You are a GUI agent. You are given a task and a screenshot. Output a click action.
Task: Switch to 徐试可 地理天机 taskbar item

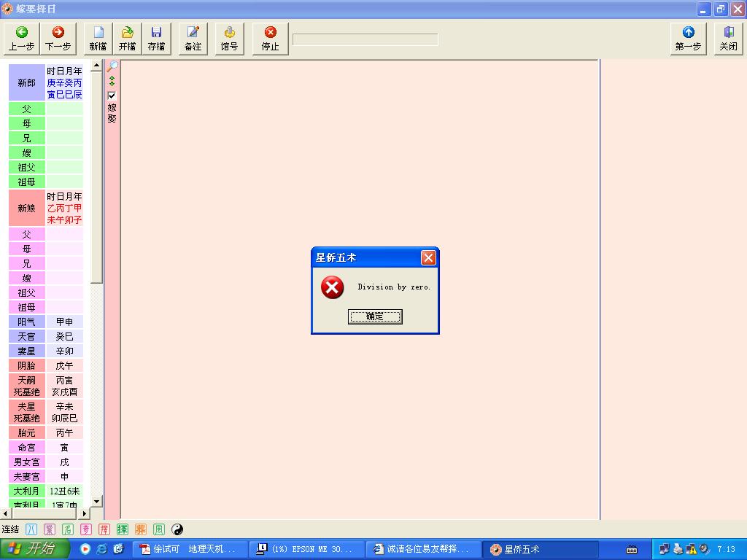[x=190, y=549]
